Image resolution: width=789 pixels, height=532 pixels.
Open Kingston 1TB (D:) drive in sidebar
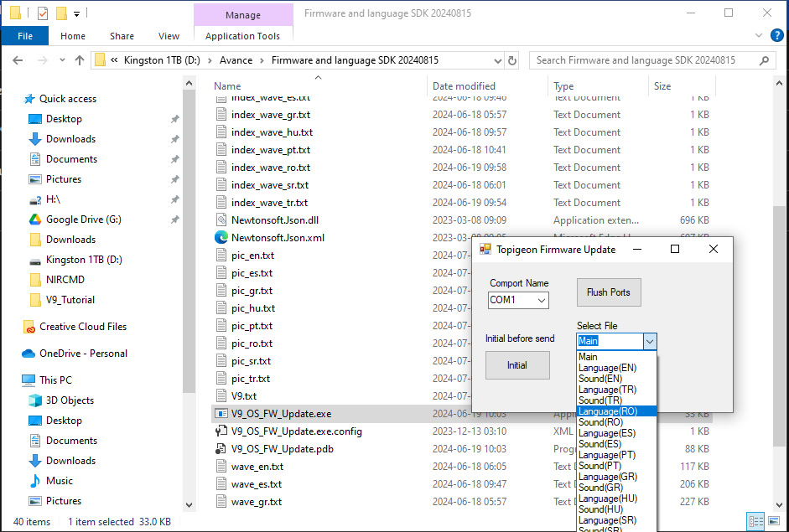84,260
